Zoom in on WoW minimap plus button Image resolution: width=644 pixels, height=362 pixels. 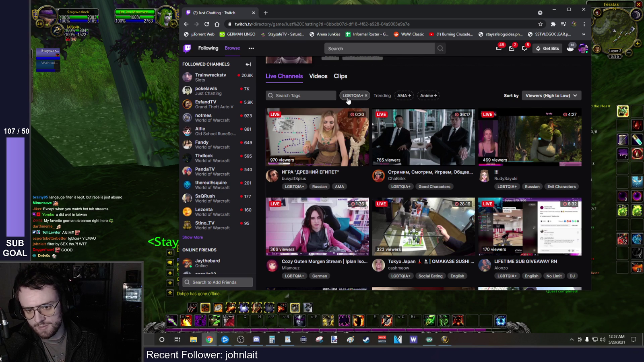pyautogui.click(x=638, y=43)
